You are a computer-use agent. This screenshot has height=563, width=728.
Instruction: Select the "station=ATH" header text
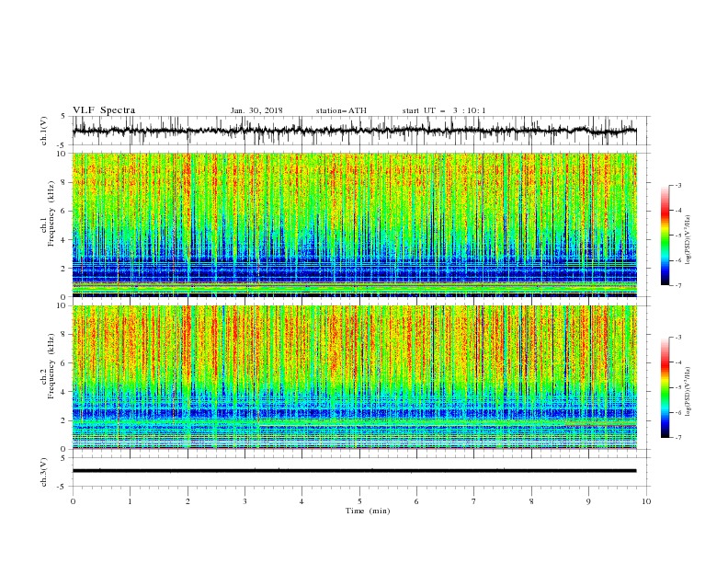pyautogui.click(x=341, y=110)
